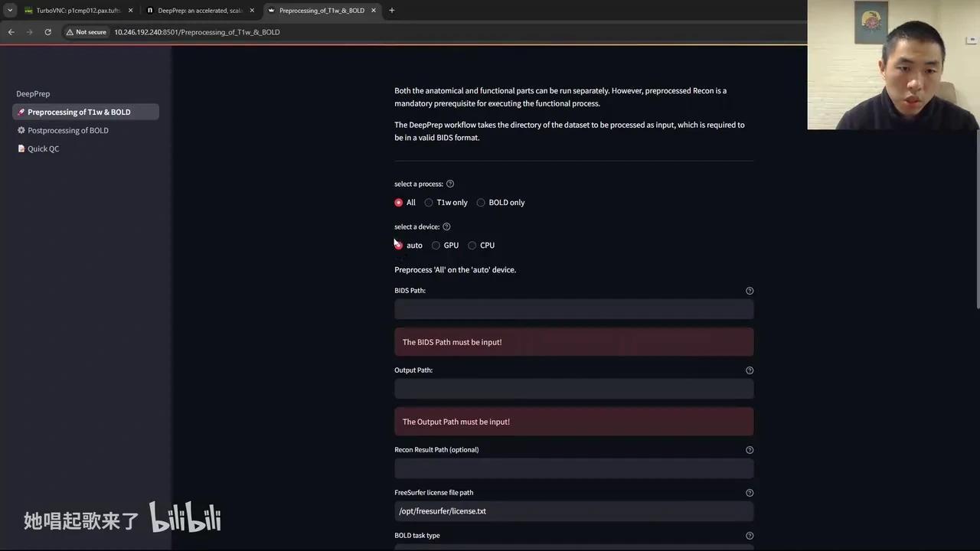This screenshot has width=980, height=551.
Task: Click inside the empty BIDS Path field
Action: 573,309
